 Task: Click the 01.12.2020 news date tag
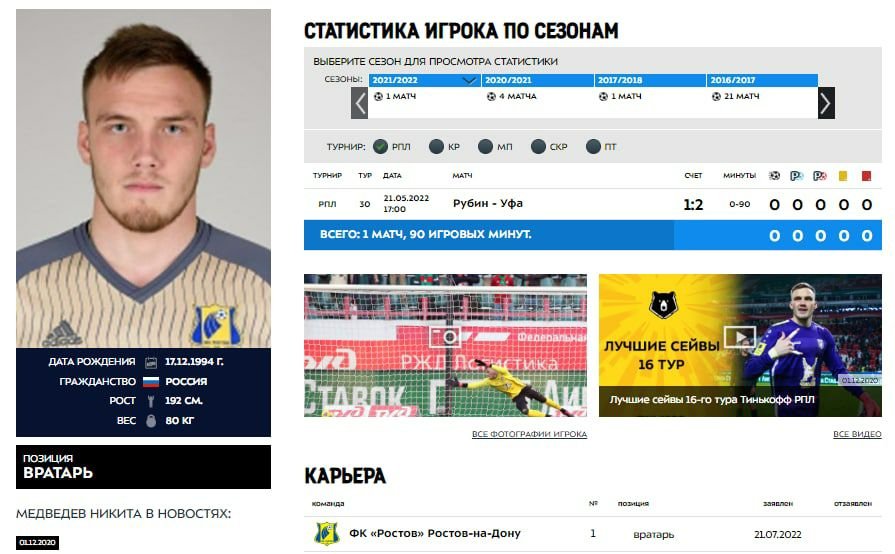click(37, 543)
